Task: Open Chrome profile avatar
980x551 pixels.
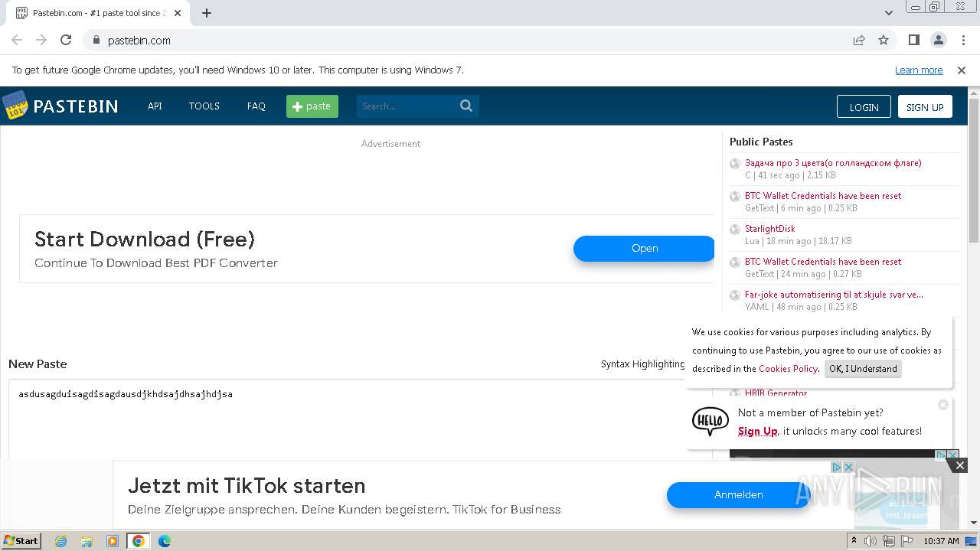Action: pos(938,40)
